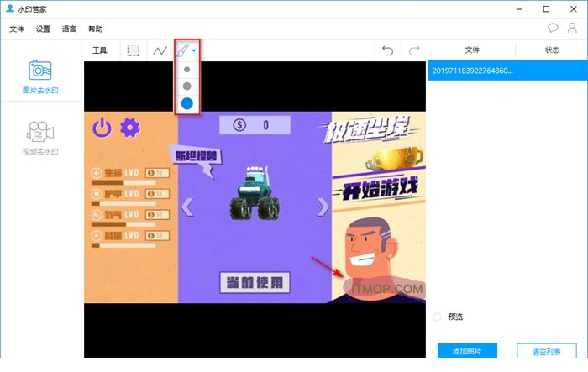Switch to 图片去水印 image watermark removal

[x=40, y=77]
